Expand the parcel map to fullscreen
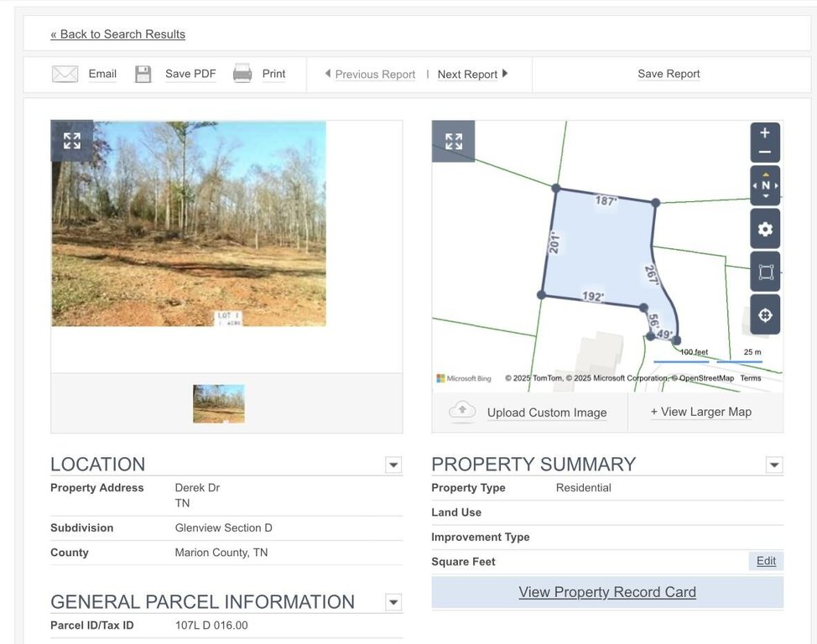 453,141
